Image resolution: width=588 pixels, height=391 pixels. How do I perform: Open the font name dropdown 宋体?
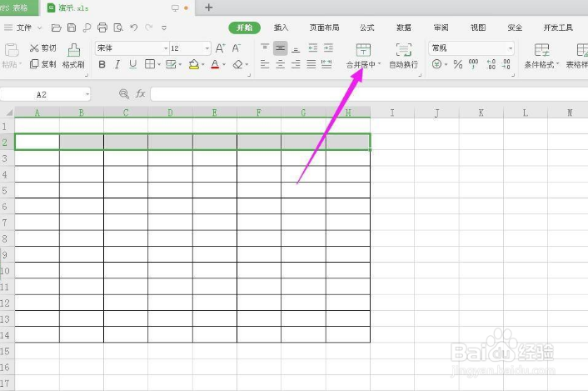pos(166,48)
